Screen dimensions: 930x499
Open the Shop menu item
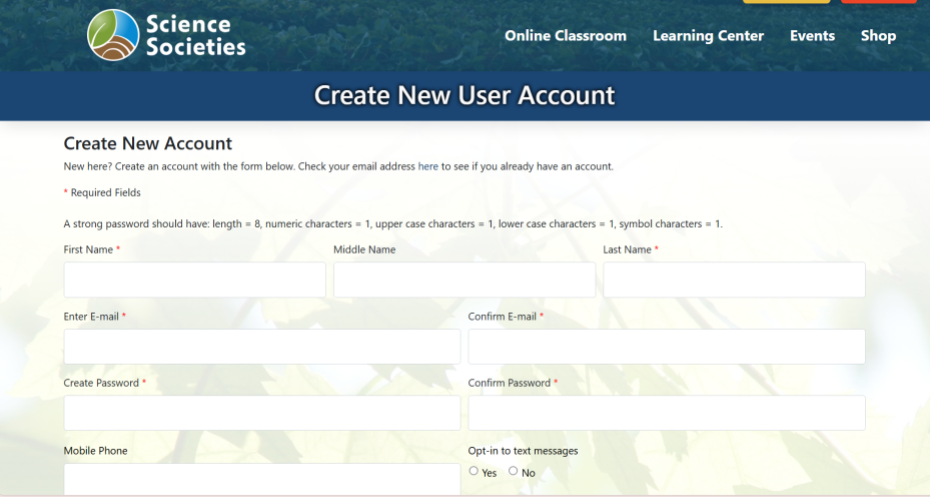coord(878,36)
